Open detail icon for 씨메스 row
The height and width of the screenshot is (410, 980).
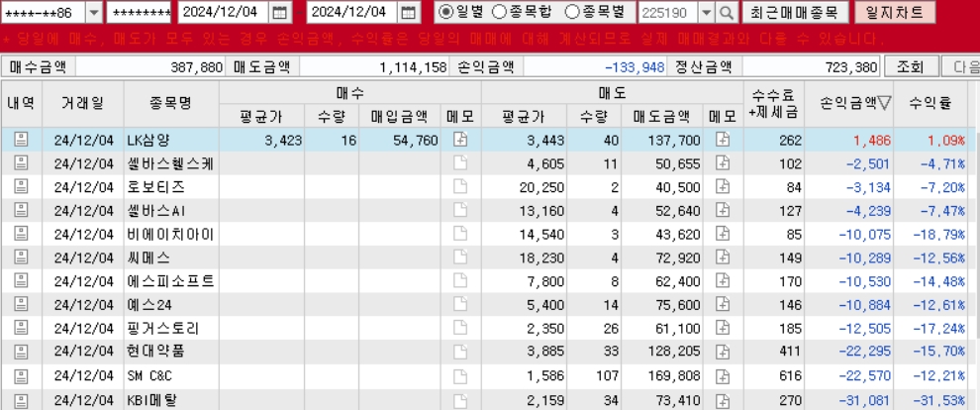click(21, 257)
